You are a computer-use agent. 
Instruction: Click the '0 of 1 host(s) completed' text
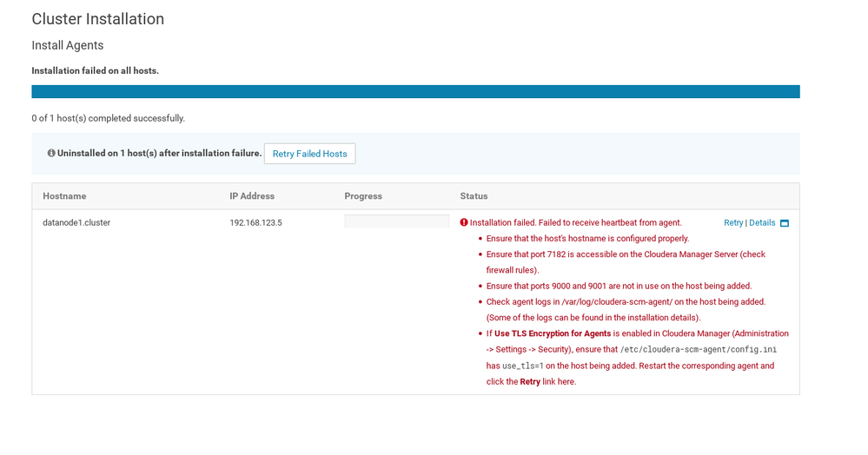pos(109,118)
